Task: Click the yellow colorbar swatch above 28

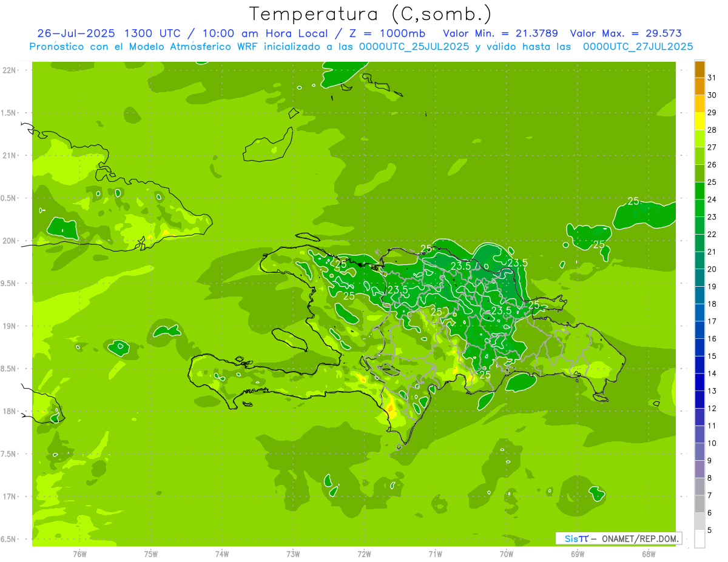Action: coord(699,121)
